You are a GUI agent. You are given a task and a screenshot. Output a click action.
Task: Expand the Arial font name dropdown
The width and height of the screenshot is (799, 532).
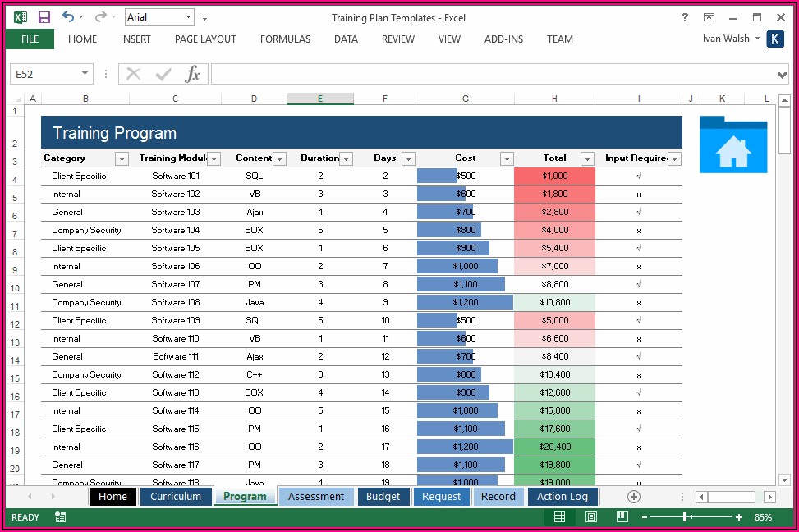[x=189, y=17]
